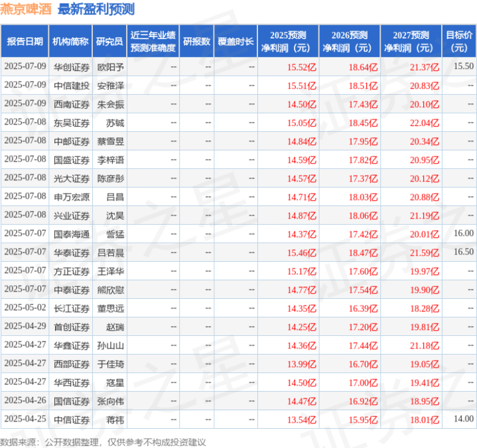Select the 中泰证券 institution cell
The height and width of the screenshot is (448, 477).
click(72, 290)
